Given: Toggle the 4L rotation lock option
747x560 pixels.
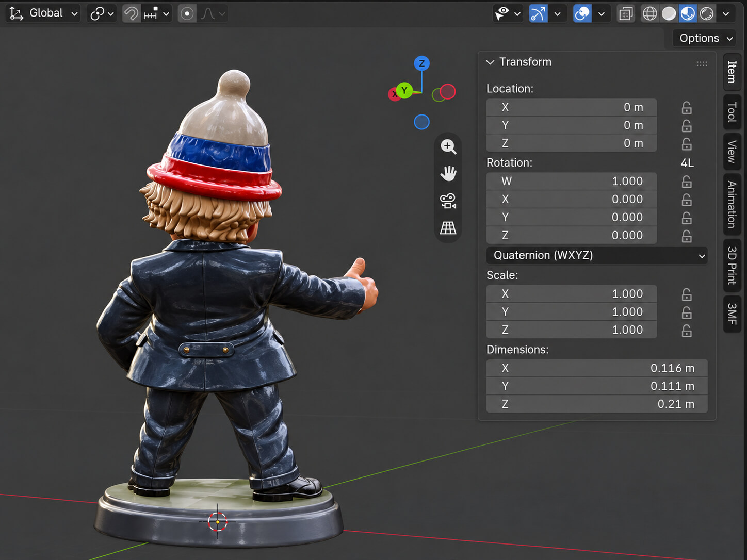Looking at the screenshot, I should click(687, 163).
